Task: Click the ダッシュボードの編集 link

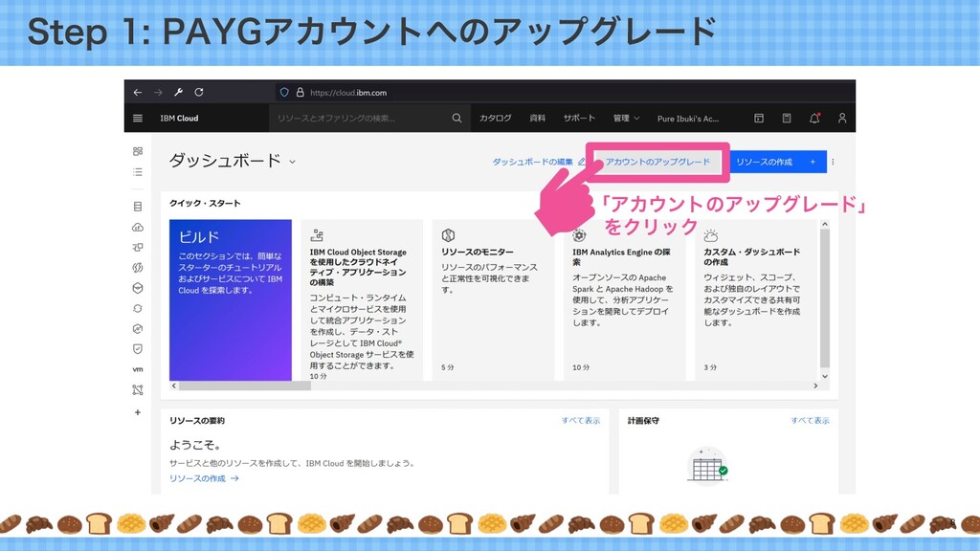Action: tap(532, 162)
